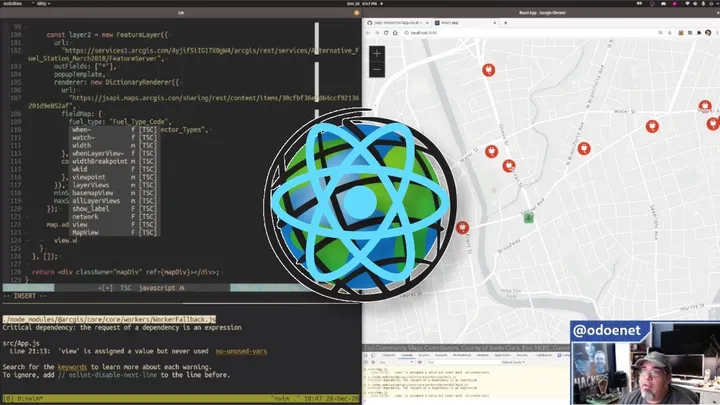Click Activities in the Ubuntu top bar
Screen dimensions: 720x405
[12, 4]
